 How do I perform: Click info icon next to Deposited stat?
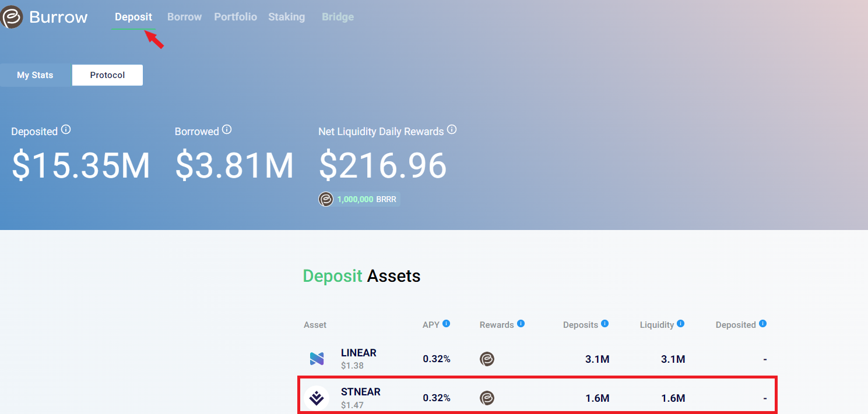point(66,129)
